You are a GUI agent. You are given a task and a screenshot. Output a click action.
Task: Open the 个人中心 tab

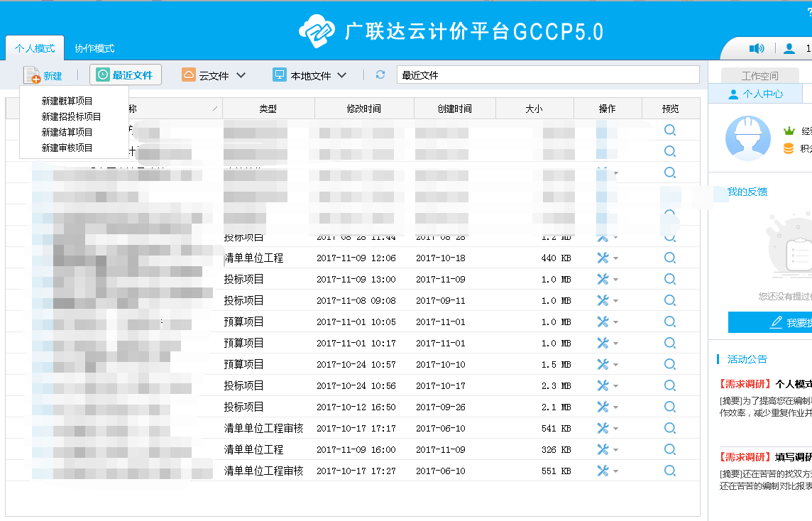756,94
